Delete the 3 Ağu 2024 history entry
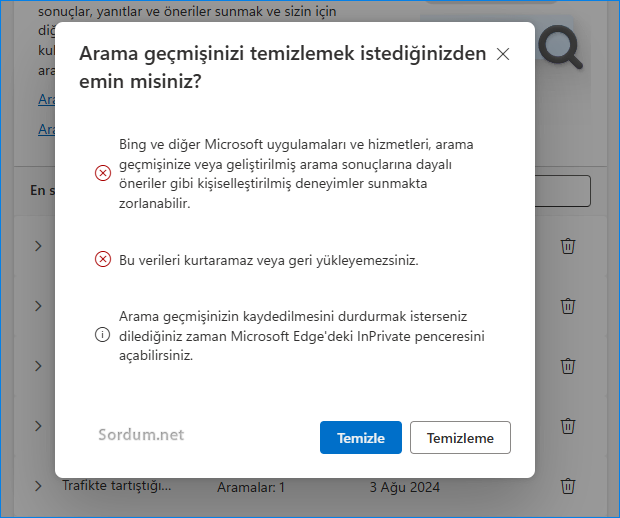The width and height of the screenshot is (620, 518). tap(568, 486)
